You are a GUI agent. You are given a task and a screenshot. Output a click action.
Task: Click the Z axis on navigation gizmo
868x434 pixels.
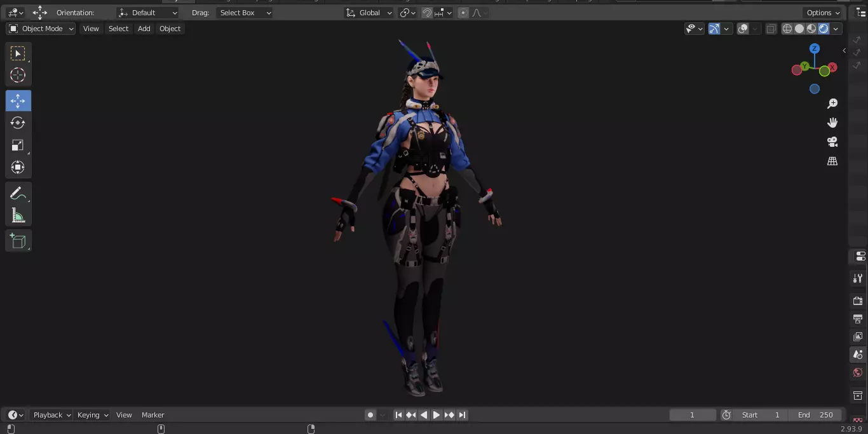pyautogui.click(x=815, y=48)
